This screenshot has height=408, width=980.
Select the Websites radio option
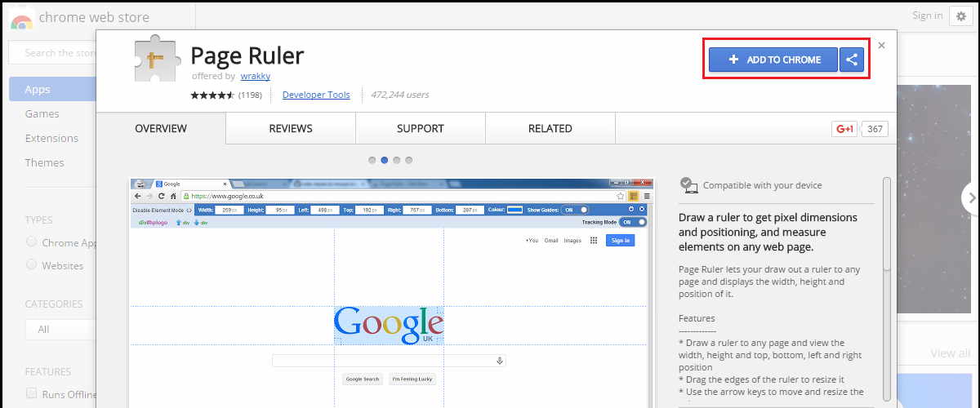pyautogui.click(x=32, y=264)
